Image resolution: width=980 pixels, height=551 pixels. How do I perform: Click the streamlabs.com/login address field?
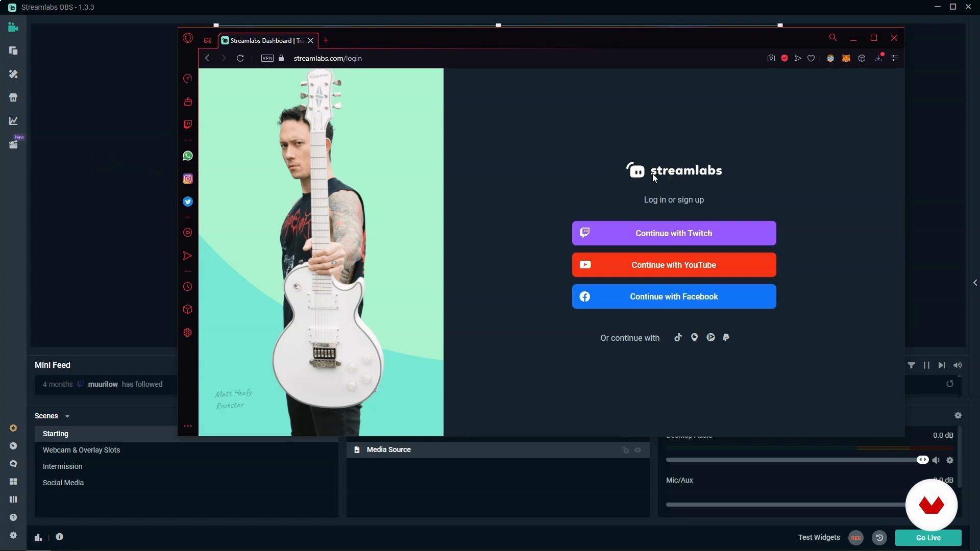coord(328,58)
